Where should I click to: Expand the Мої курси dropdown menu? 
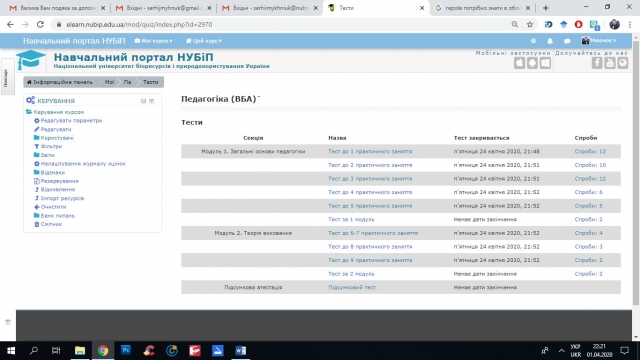[153, 41]
